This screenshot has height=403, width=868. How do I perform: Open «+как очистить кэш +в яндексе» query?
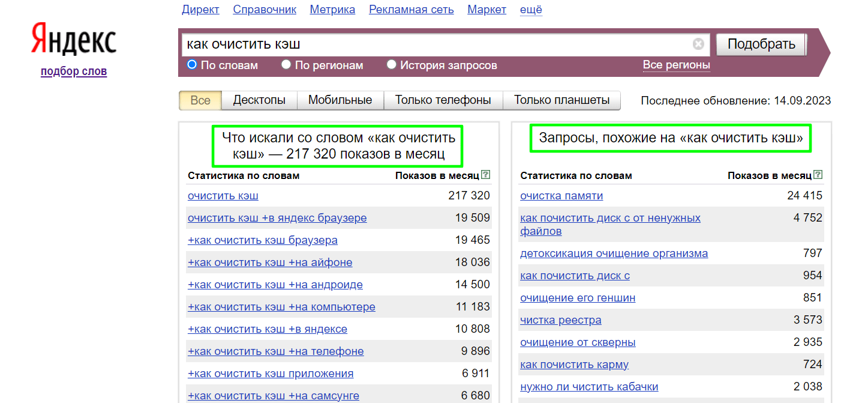(x=268, y=329)
